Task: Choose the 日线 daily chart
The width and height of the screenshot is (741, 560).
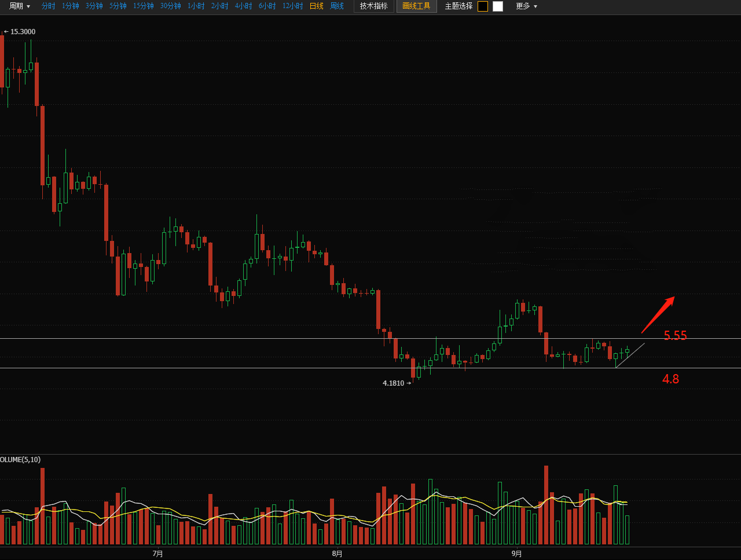Action: (317, 6)
